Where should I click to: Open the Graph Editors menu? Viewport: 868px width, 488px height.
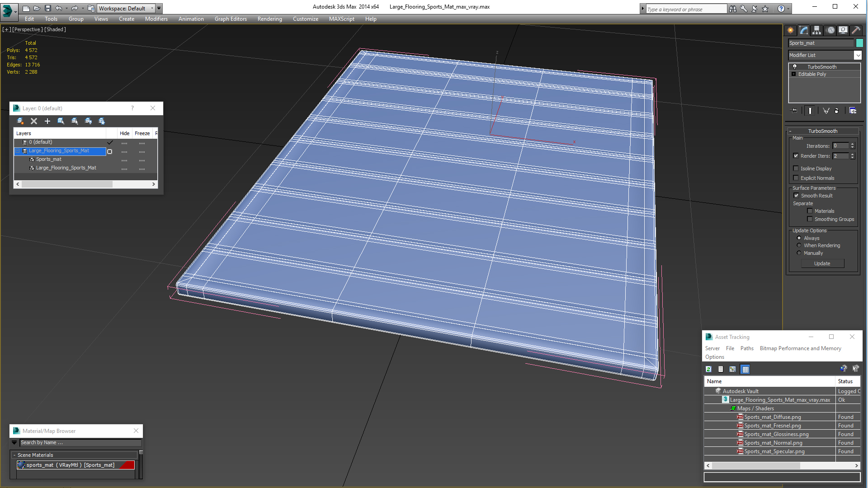click(231, 19)
